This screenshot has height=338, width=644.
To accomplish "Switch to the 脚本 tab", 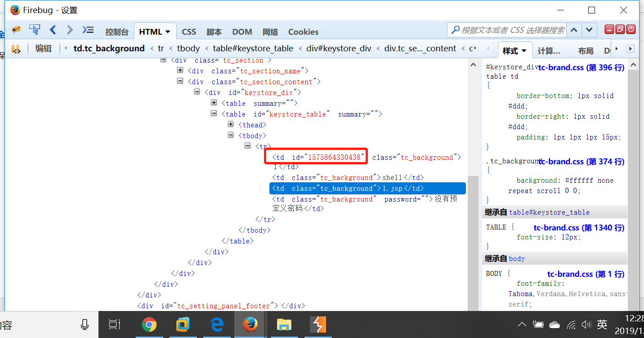I will coord(214,32).
